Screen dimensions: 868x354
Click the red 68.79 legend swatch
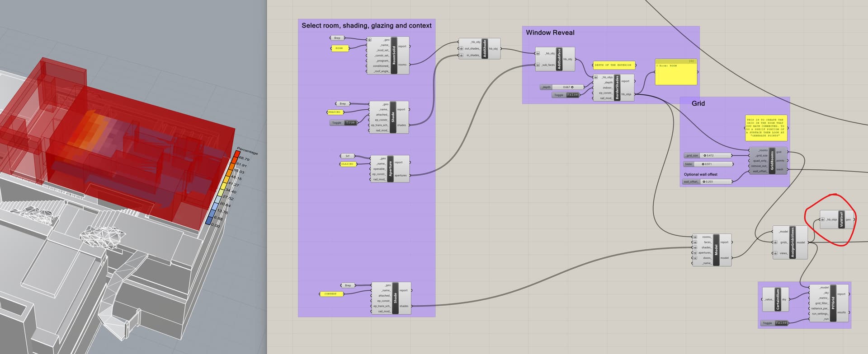(x=236, y=154)
